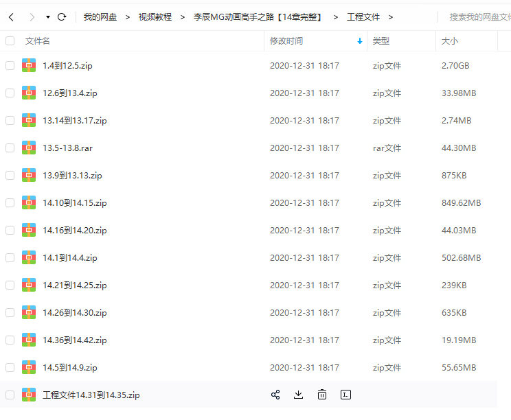511x420 pixels.
Task: Refresh the current folder listing
Action: [x=62, y=16]
